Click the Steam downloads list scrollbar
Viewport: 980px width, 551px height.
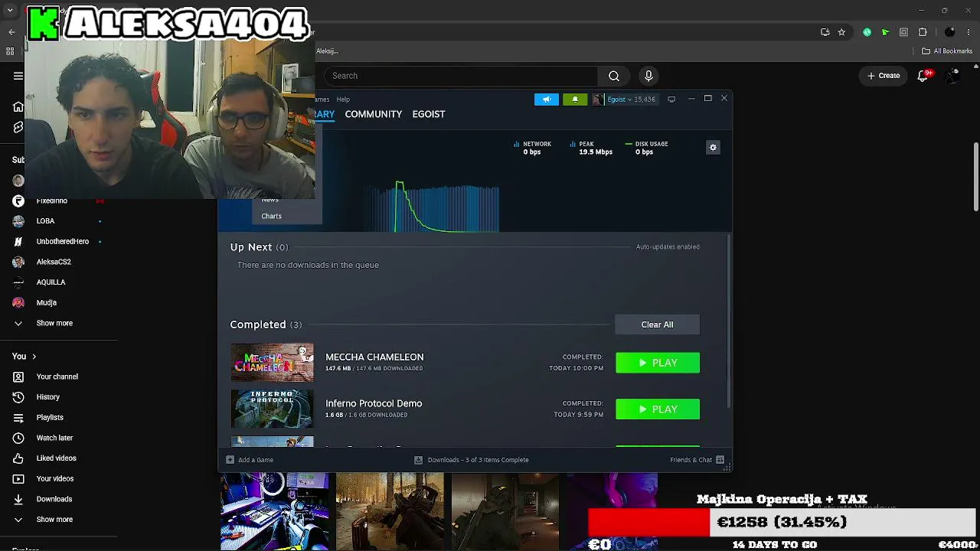click(728, 321)
